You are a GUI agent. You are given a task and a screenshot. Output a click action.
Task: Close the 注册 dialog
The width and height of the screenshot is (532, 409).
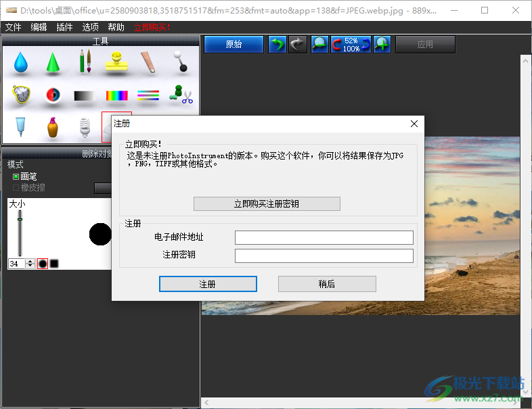(x=414, y=124)
